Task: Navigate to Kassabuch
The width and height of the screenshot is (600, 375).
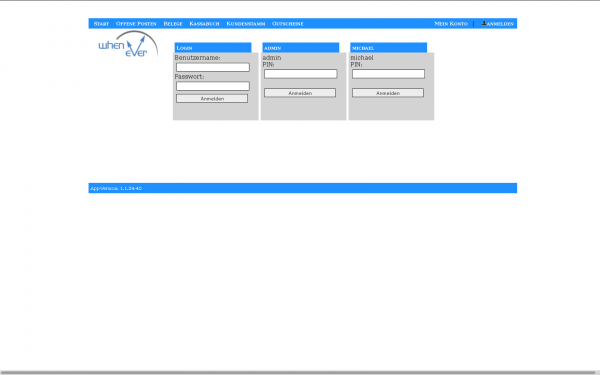Action: 204,24
